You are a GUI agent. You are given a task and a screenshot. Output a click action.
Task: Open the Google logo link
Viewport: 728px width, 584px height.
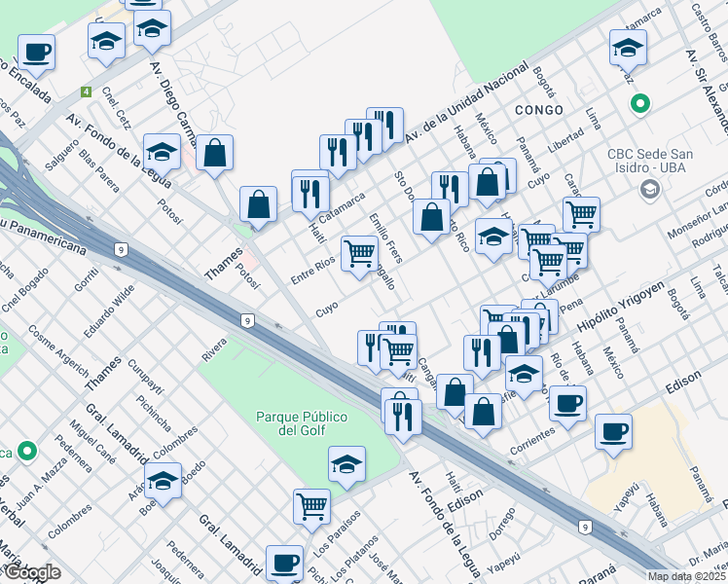32,572
